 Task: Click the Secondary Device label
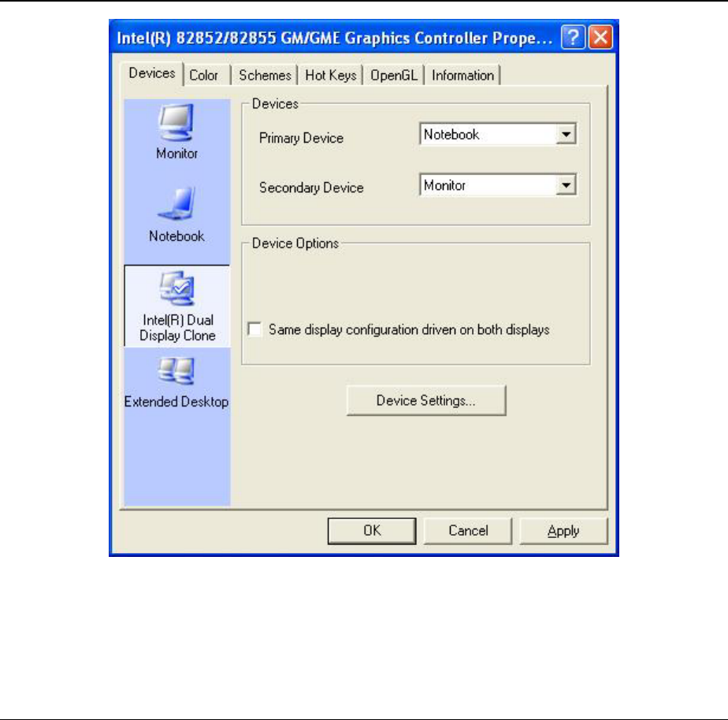coord(311,187)
